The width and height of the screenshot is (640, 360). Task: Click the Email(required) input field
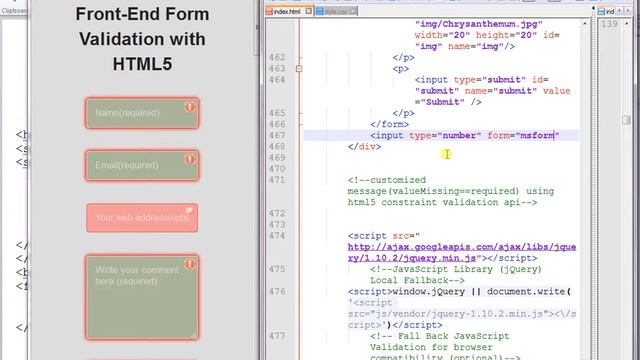(x=142, y=165)
